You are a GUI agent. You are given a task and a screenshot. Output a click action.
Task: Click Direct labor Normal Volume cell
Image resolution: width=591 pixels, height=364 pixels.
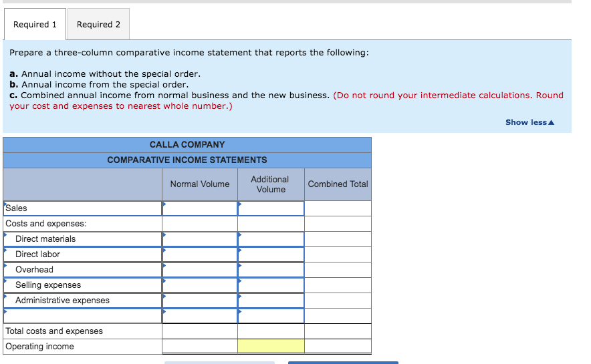pos(200,254)
